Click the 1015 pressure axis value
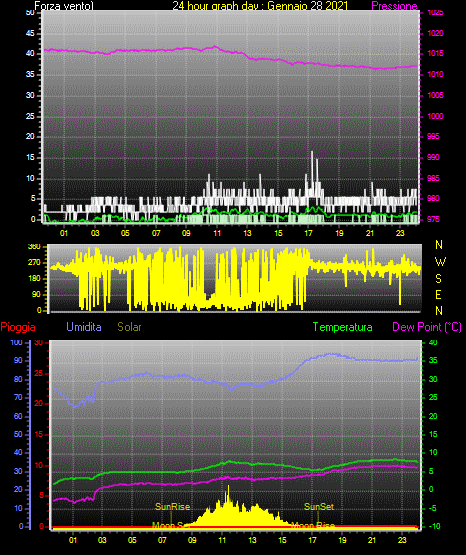Image resolution: width=466 pixels, height=555 pixels. [x=435, y=53]
